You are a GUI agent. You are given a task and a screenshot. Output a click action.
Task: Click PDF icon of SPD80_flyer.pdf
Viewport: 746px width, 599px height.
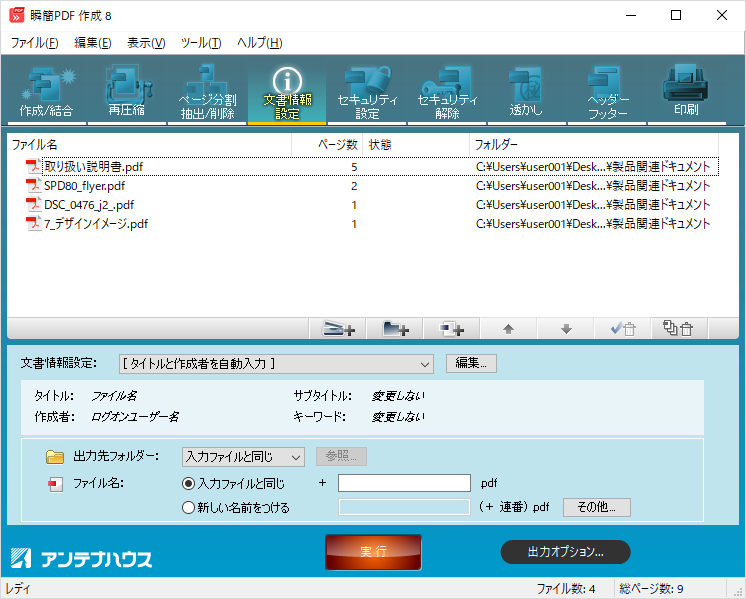pos(33,186)
